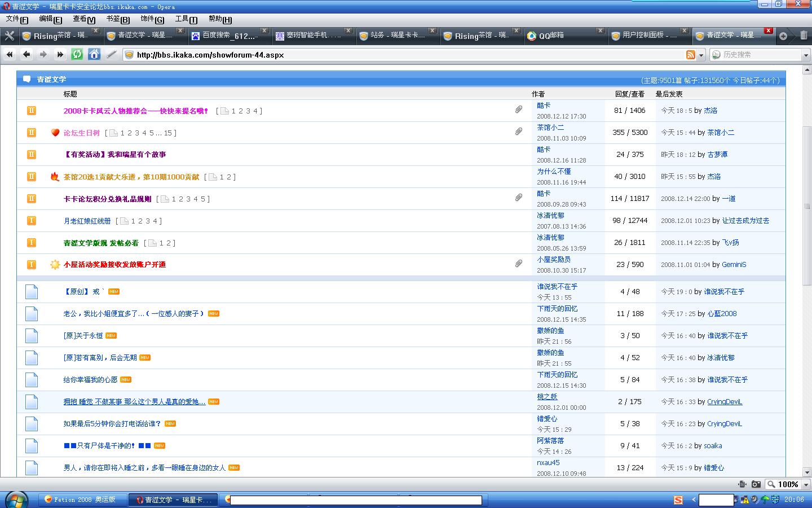Show hidden tray icons arrow
This screenshot has height=508, width=812.
[x=694, y=500]
